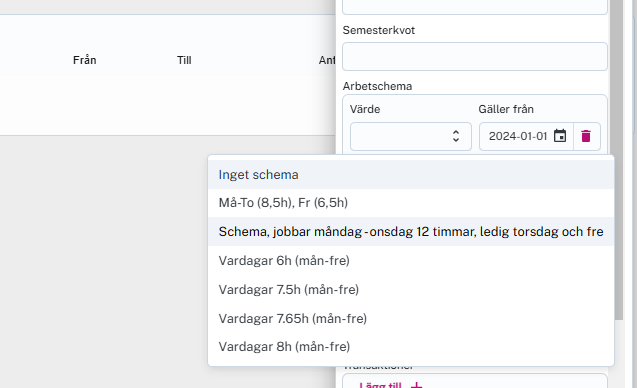Click the Semesterkvot input field
Viewport: 637px width, 388px height.
475,56
